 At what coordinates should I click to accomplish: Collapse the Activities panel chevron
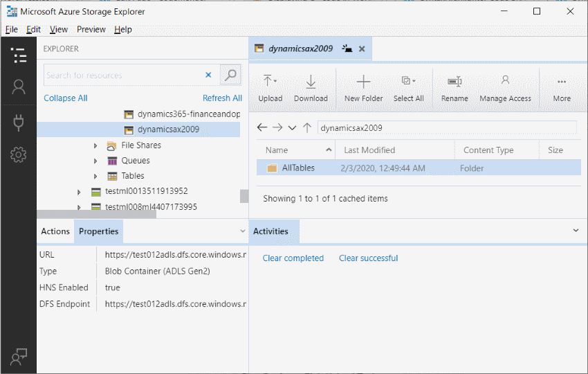[576, 231]
